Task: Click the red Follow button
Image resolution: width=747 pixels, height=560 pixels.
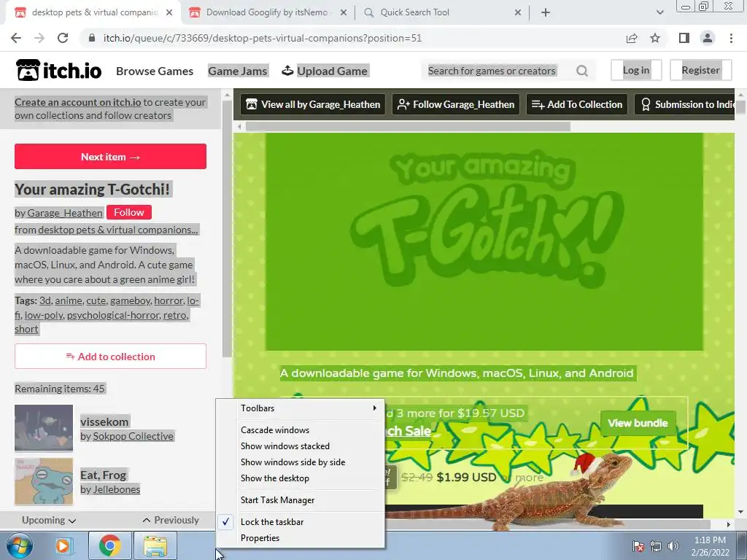Action: [x=129, y=212]
